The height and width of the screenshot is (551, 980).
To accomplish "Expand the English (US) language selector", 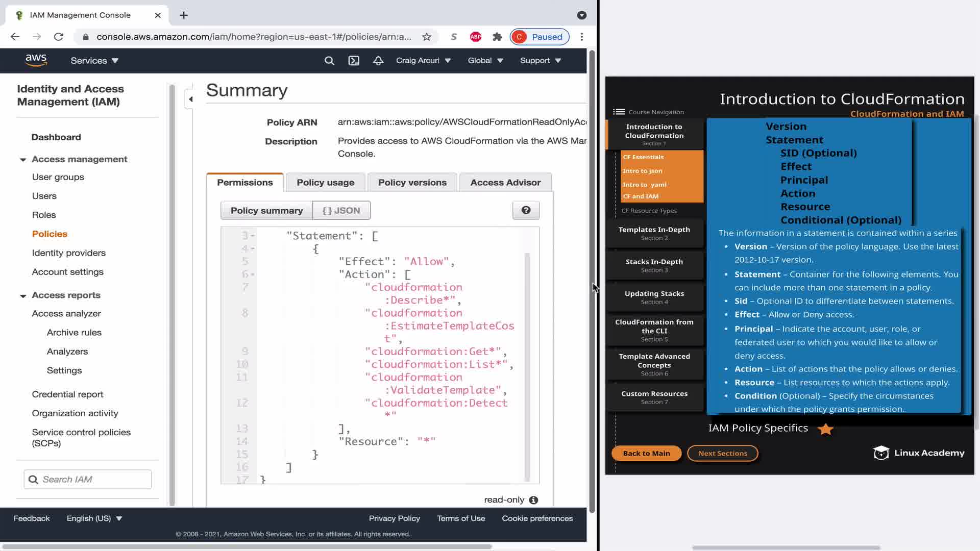I will pyautogui.click(x=94, y=518).
